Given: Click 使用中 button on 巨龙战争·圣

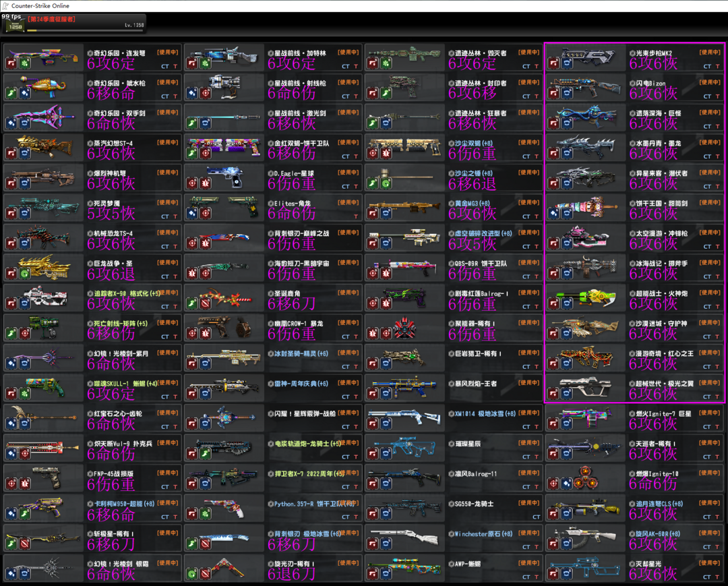Looking at the screenshot, I should [168, 262].
